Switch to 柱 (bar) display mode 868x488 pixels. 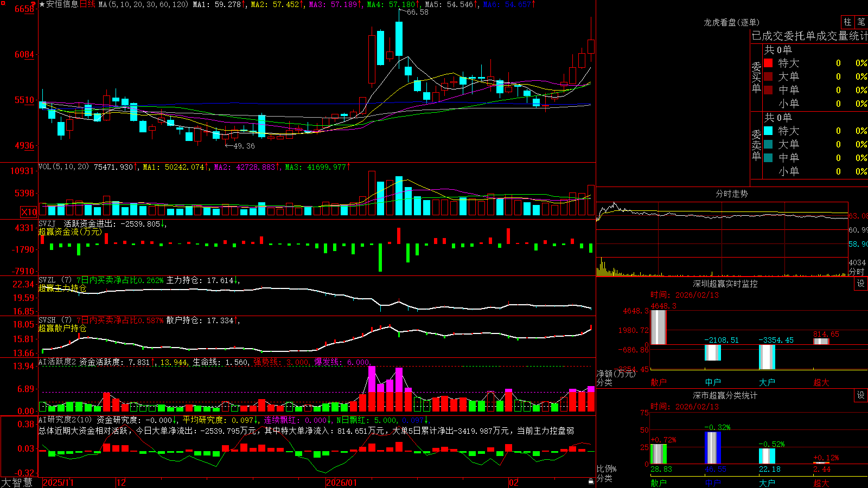click(x=847, y=22)
